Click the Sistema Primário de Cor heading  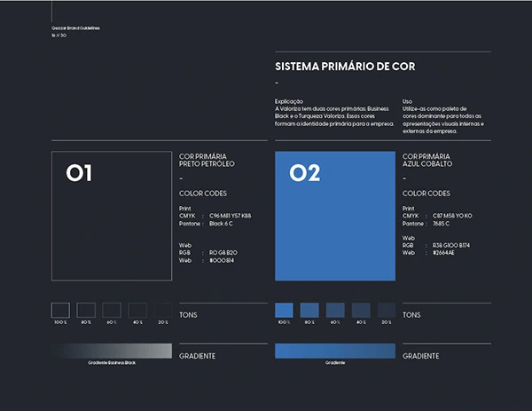click(345, 67)
